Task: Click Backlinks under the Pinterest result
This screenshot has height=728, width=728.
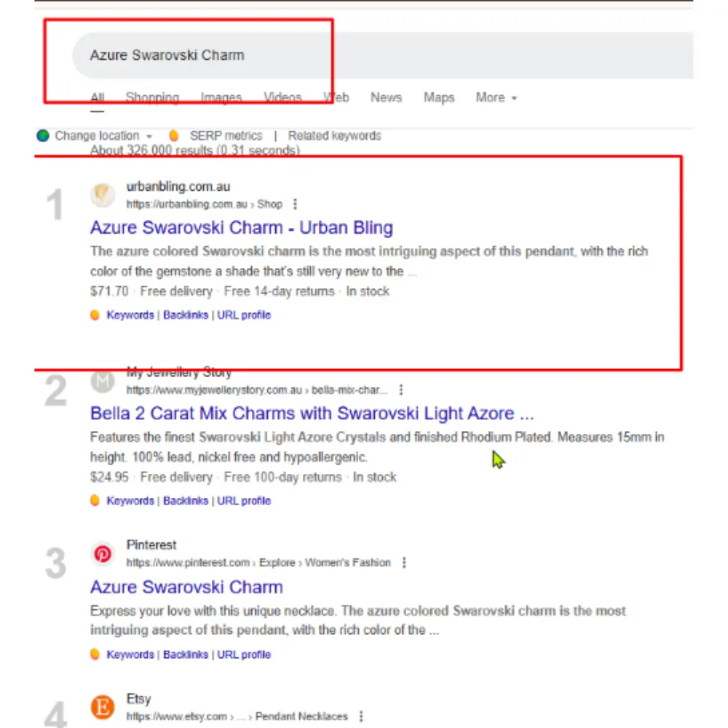Action: click(x=186, y=654)
